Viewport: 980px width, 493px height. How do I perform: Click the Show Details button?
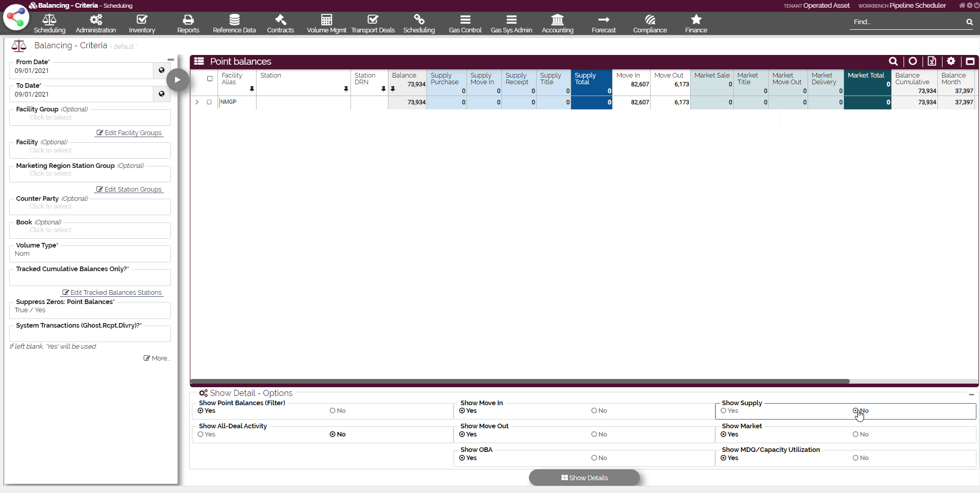pos(584,478)
